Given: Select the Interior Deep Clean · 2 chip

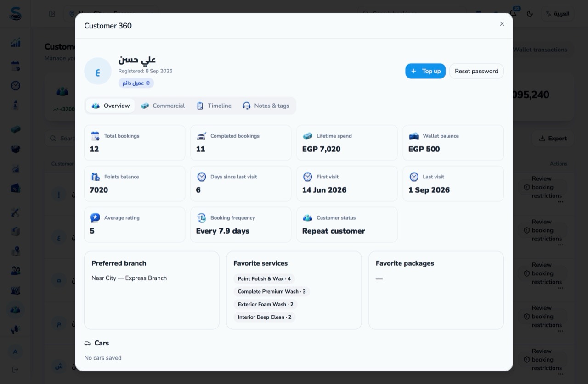Looking at the screenshot, I should click(x=265, y=317).
